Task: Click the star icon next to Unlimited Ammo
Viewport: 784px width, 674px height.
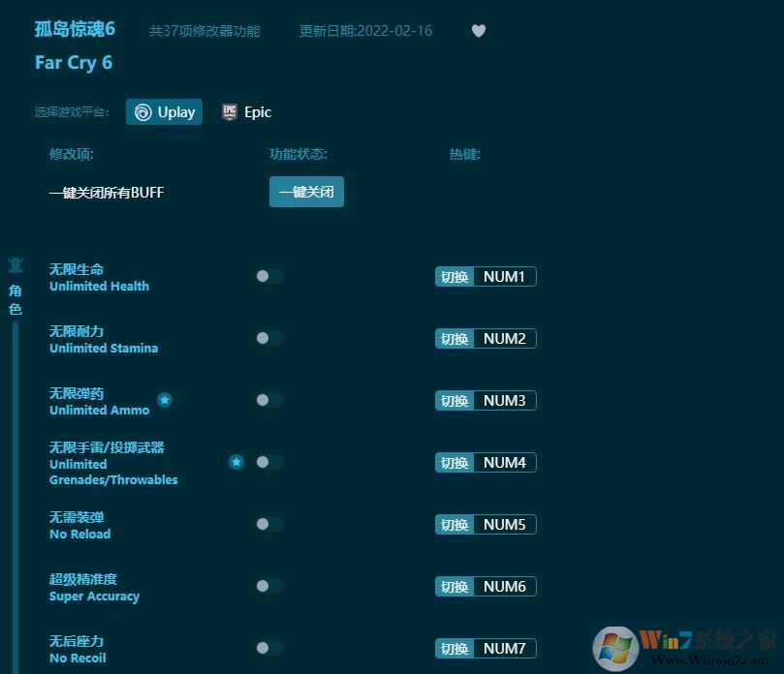Action: tap(165, 400)
